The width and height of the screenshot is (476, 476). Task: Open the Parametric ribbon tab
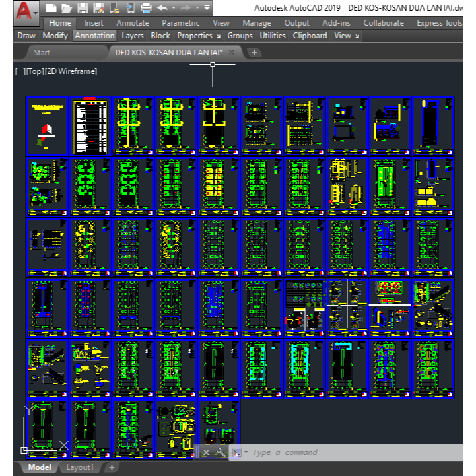pyautogui.click(x=181, y=23)
